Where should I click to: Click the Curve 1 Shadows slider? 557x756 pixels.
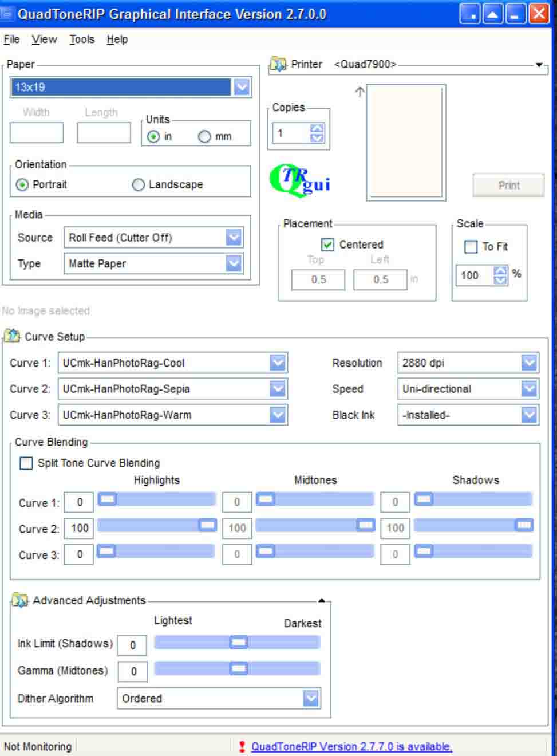tap(473, 499)
